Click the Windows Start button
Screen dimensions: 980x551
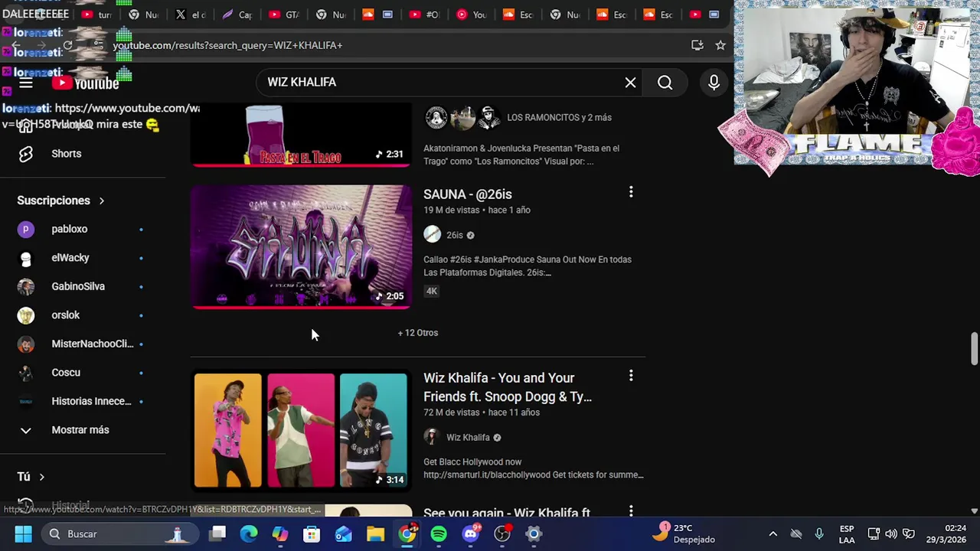[23, 533]
